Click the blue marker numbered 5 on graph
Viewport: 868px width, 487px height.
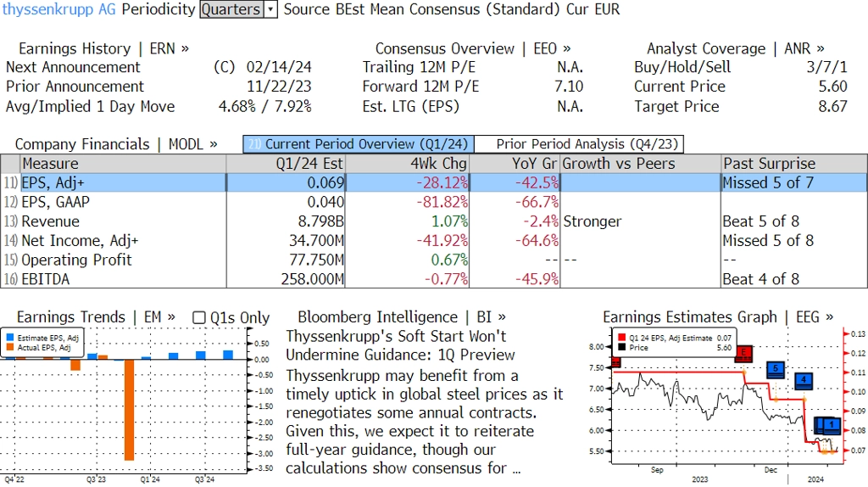pos(776,369)
